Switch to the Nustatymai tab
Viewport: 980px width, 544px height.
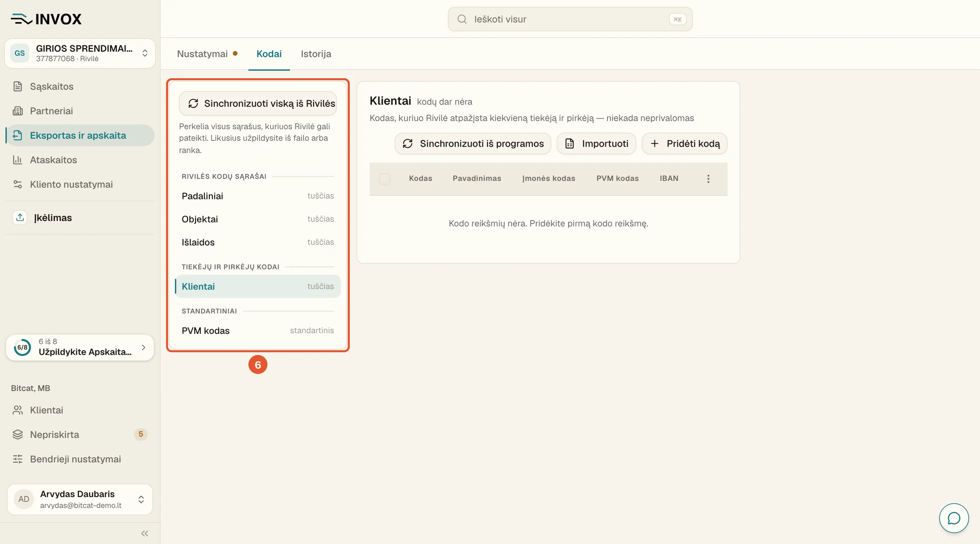[x=207, y=54]
